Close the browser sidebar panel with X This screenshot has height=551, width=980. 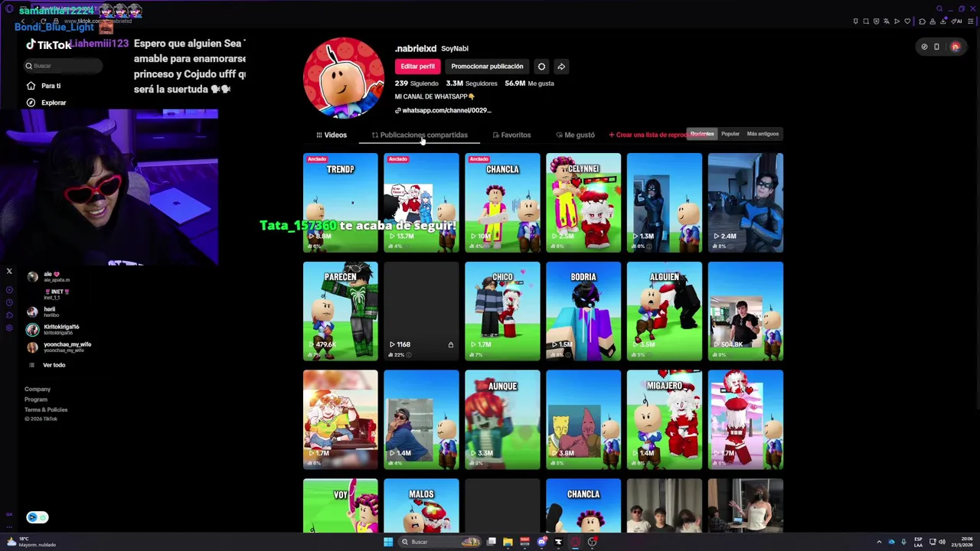9,271
